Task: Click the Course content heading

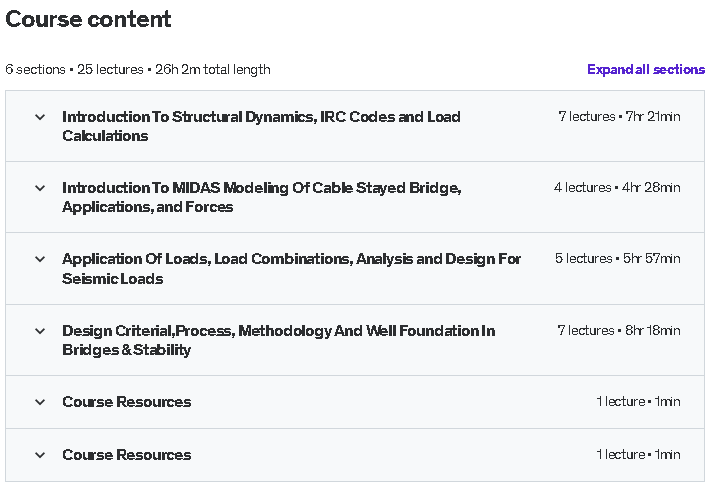Action: (x=88, y=19)
